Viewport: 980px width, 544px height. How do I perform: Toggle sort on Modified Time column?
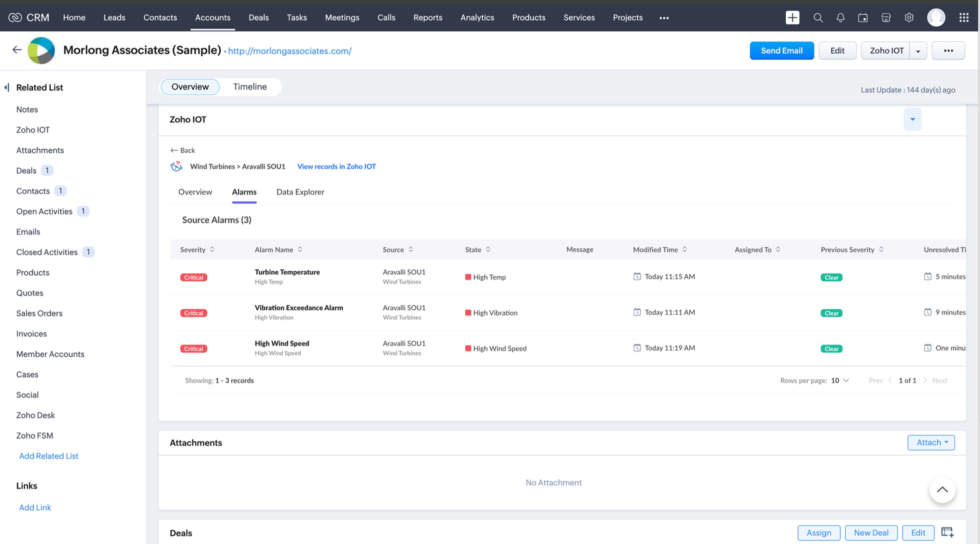[684, 249]
